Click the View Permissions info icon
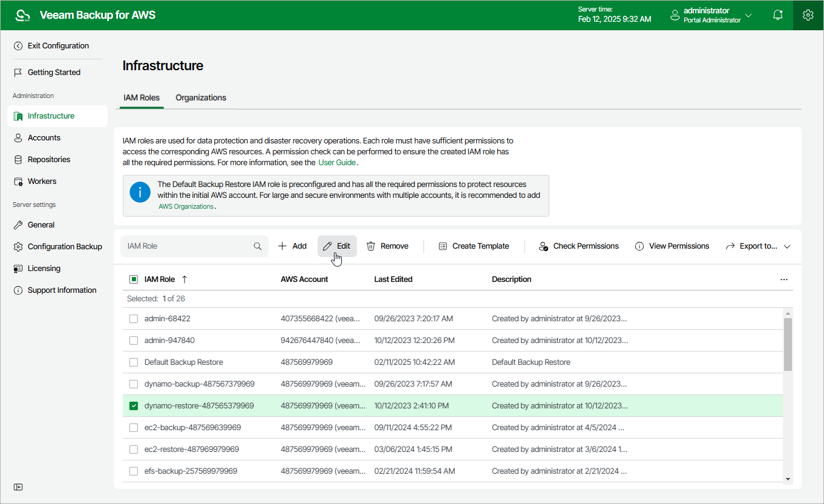 click(639, 246)
